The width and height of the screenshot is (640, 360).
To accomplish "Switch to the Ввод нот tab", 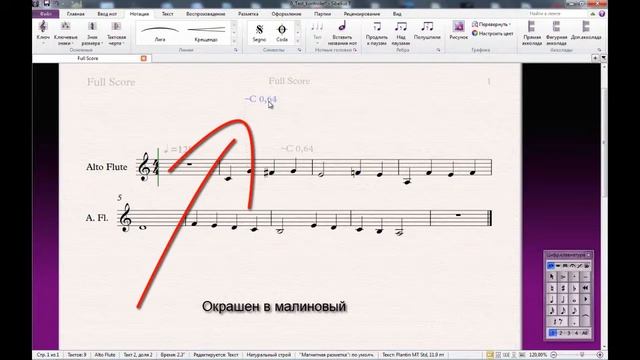I will click(x=107, y=14).
